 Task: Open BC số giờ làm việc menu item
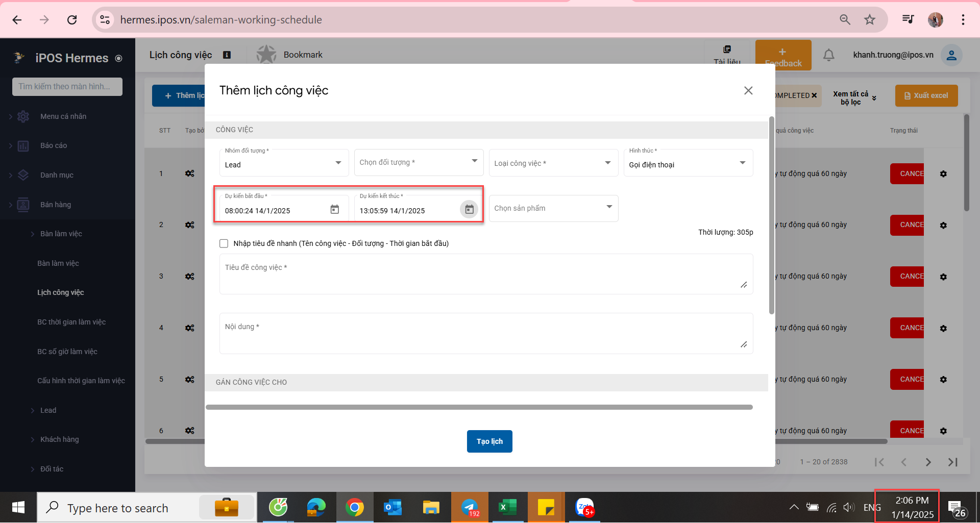67,352
